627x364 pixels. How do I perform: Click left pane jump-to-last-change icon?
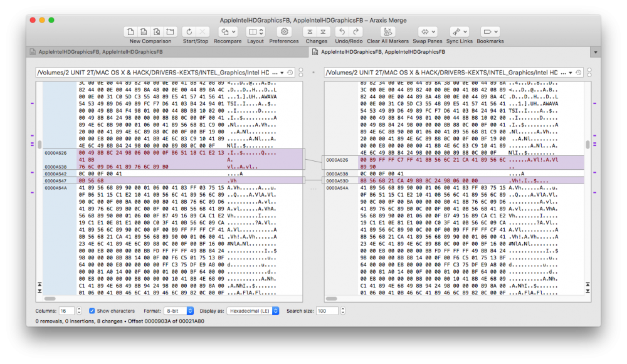pos(40,291)
